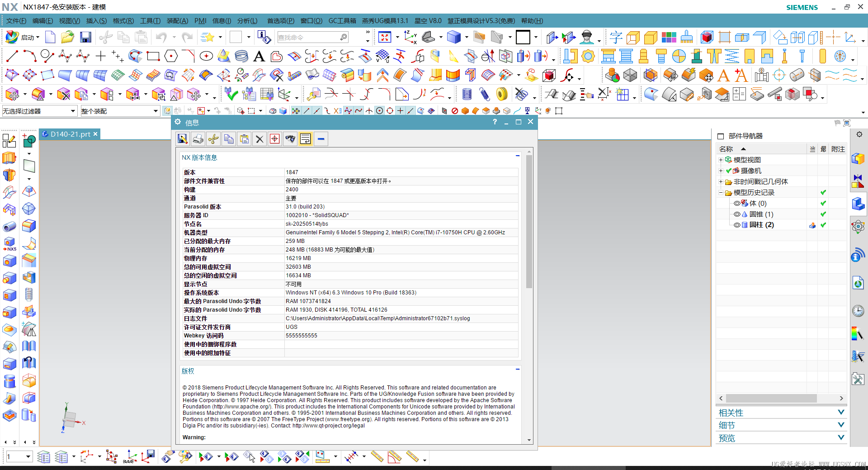Screen dimensions: 868x470
Task: Toggle word wrap in 信息 window
Action: (306, 139)
